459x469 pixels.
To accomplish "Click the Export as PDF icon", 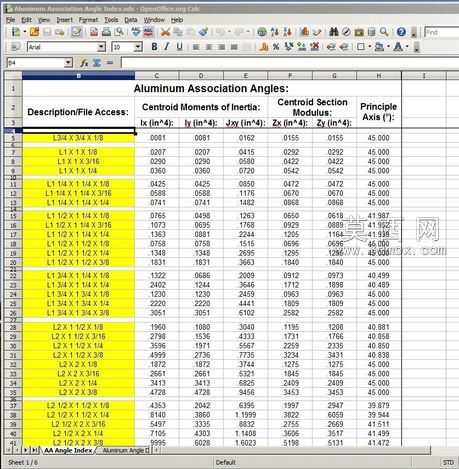I will pyautogui.click(x=94, y=32).
